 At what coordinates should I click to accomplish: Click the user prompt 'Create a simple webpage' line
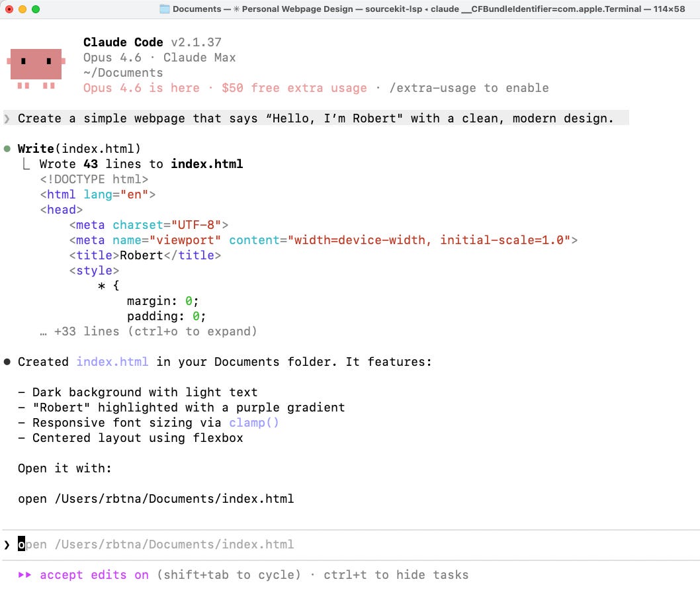pos(316,118)
